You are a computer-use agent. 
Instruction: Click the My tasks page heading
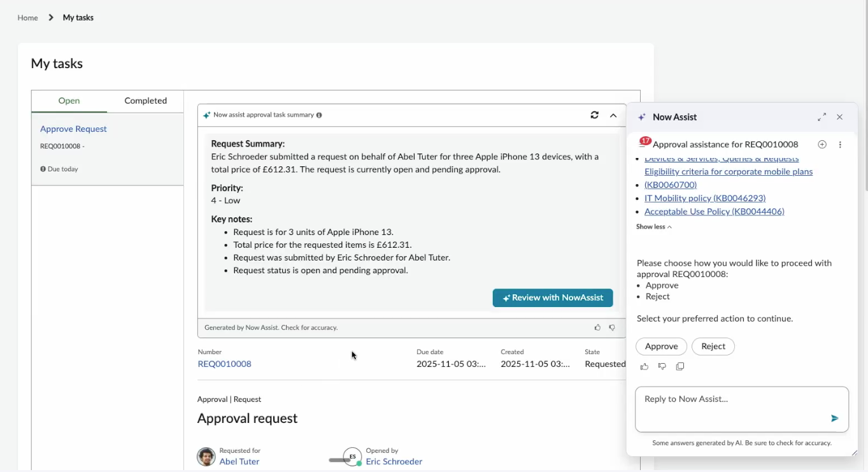tap(57, 64)
